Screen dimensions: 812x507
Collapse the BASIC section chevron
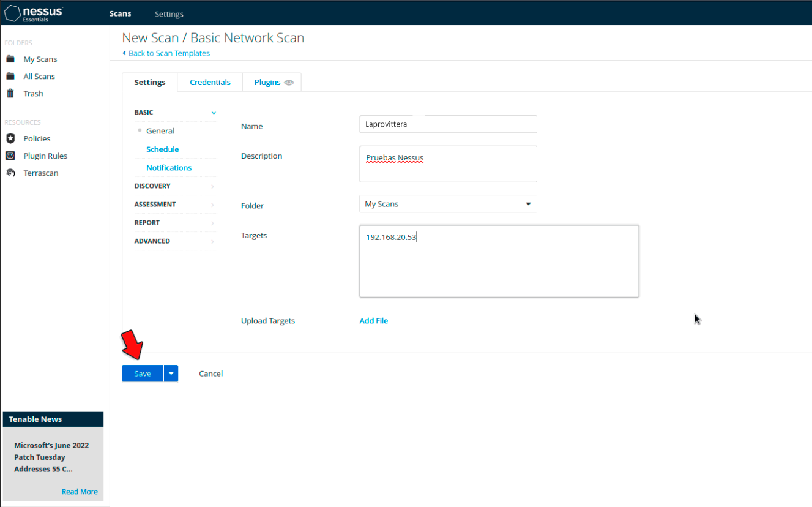click(214, 113)
